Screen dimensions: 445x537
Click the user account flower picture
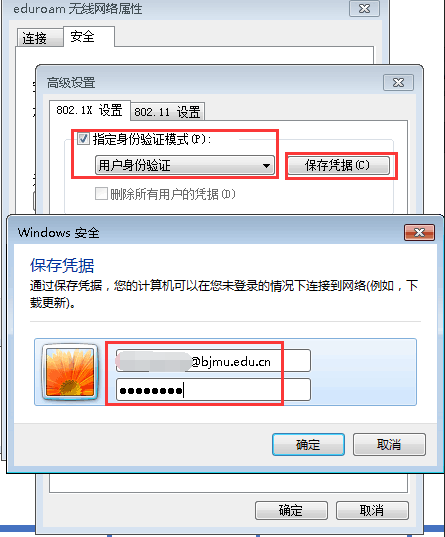click(70, 372)
